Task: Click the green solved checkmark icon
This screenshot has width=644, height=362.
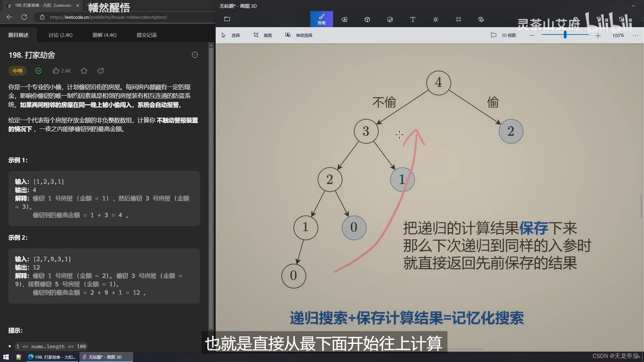Action: point(39,71)
